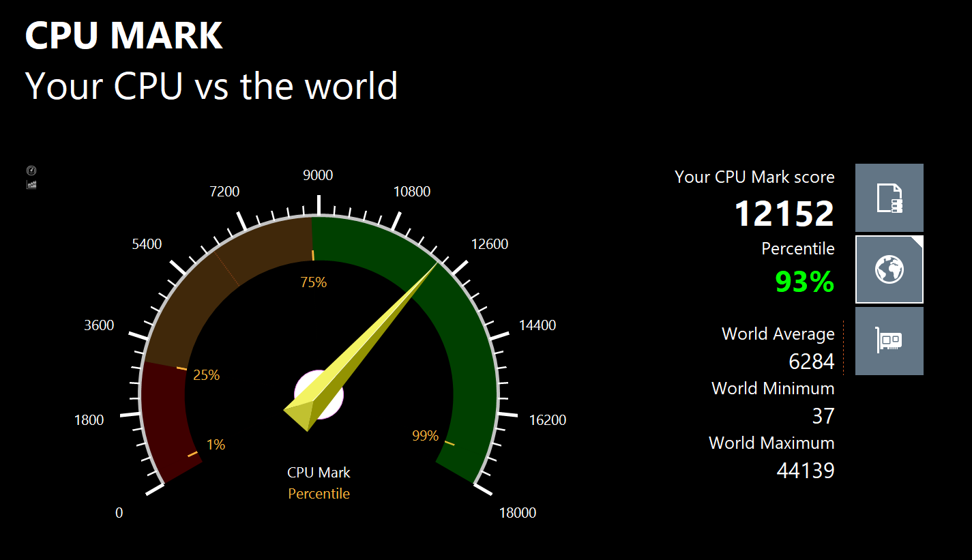This screenshot has width=972, height=560.
Task: Open the baseline file comparison tile
Action: click(889, 198)
